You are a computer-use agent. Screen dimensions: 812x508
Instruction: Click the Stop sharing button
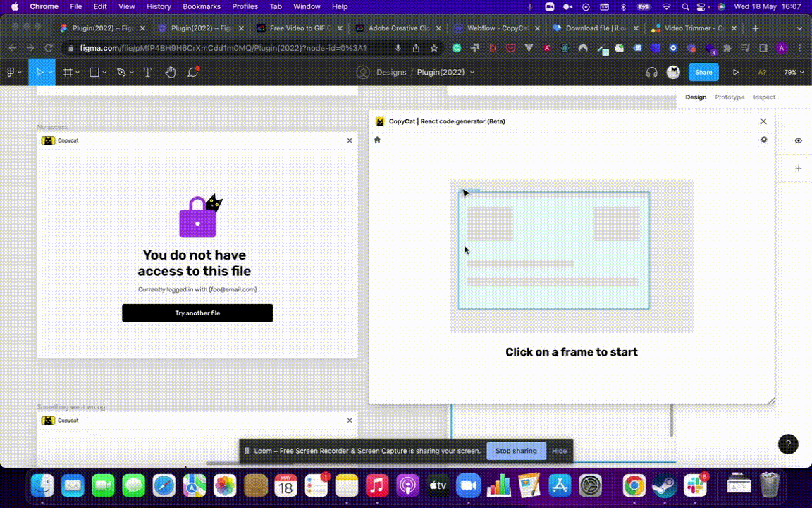516,451
